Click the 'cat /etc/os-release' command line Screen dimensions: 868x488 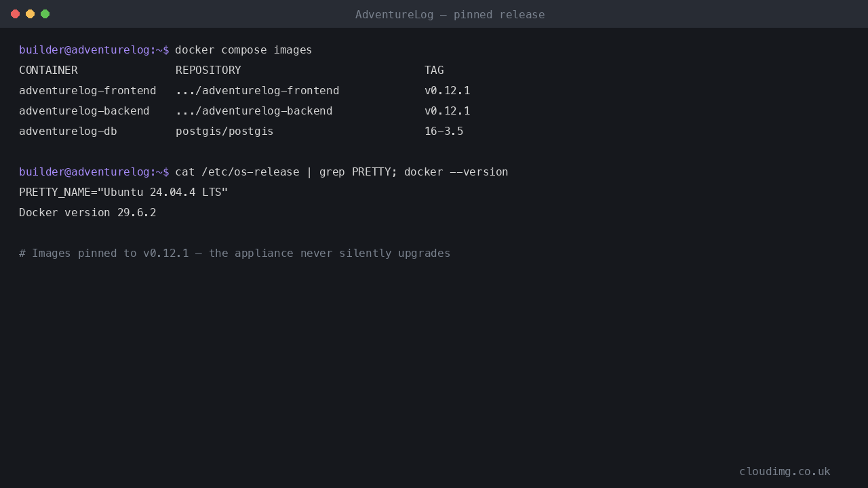click(341, 172)
